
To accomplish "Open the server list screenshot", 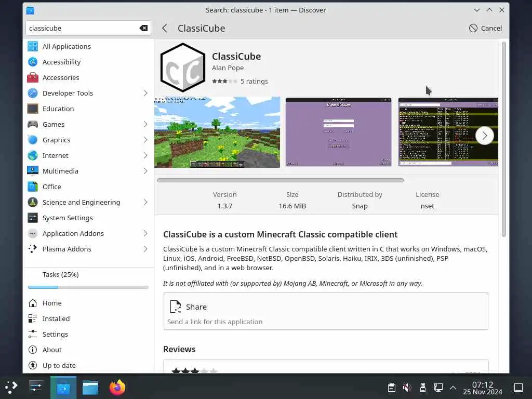I will click(x=448, y=132).
